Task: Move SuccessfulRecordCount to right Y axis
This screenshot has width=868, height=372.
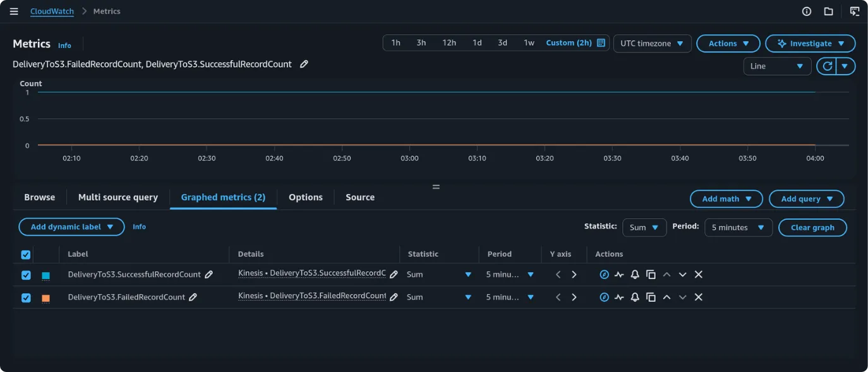Action: 574,274
